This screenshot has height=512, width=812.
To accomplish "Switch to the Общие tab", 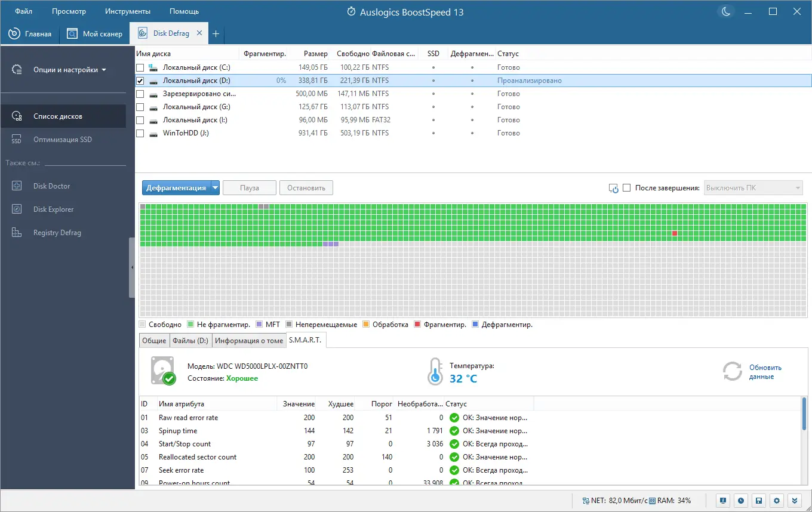I will (154, 341).
